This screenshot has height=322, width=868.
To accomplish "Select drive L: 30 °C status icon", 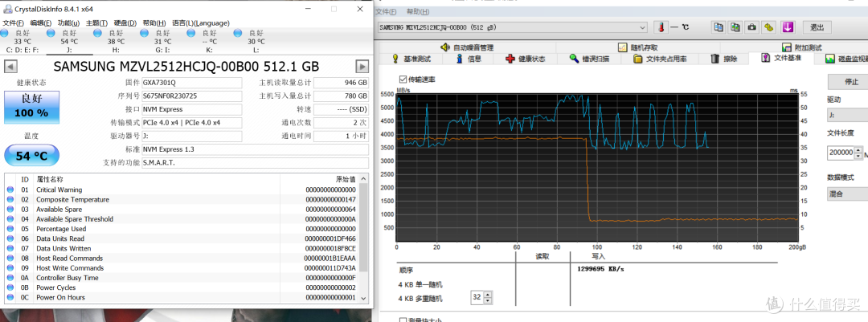I will [x=238, y=33].
